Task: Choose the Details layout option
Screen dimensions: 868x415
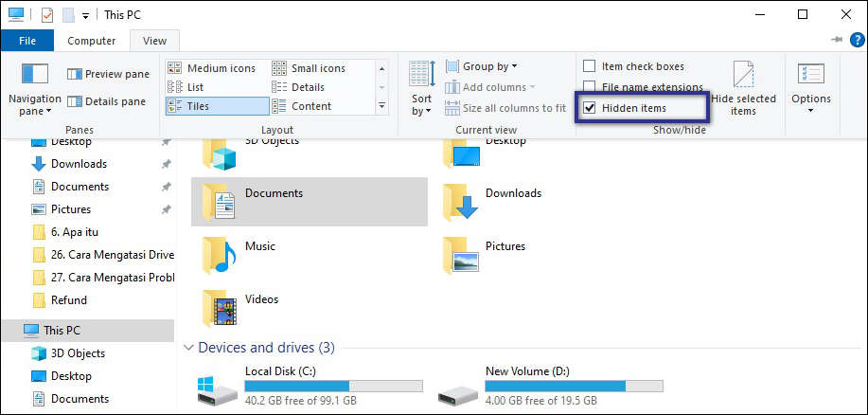Action: 308,87
